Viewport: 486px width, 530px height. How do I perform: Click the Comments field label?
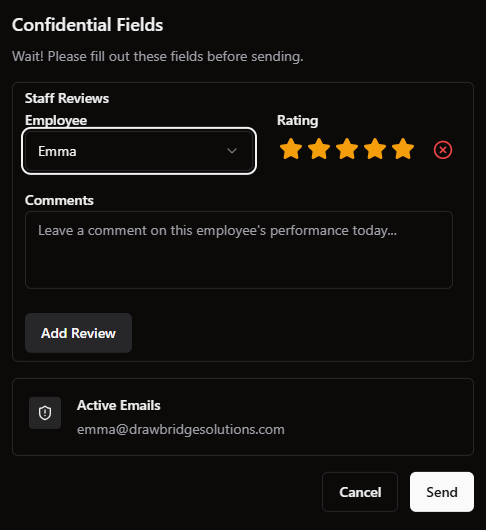pyautogui.click(x=59, y=200)
